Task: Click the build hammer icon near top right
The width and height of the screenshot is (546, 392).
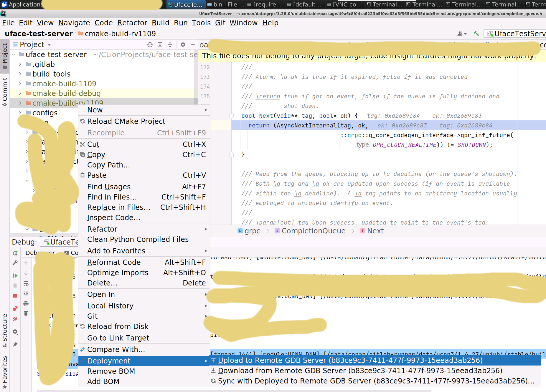Action: pyautogui.click(x=476, y=34)
